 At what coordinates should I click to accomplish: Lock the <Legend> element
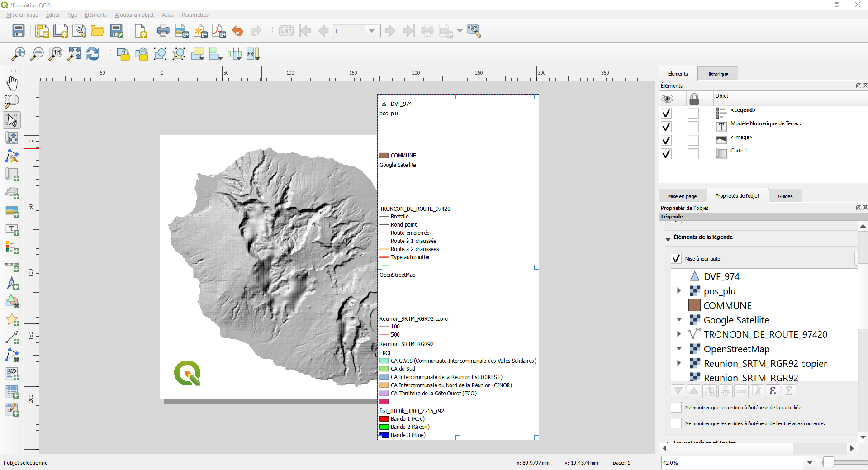pos(694,113)
